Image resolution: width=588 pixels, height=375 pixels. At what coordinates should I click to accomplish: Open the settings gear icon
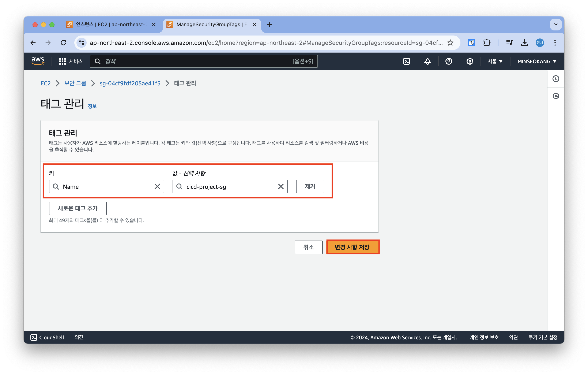coord(470,61)
